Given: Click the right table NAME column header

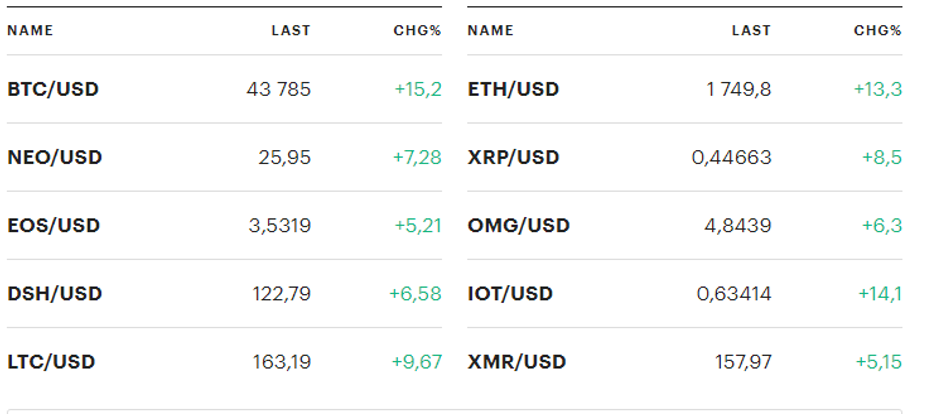Looking at the screenshot, I should tap(490, 30).
